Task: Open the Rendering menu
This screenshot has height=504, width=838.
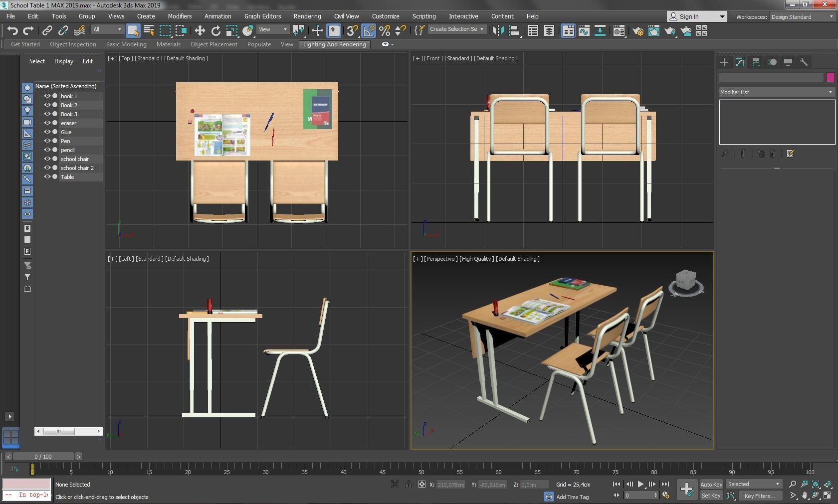Action: [307, 16]
